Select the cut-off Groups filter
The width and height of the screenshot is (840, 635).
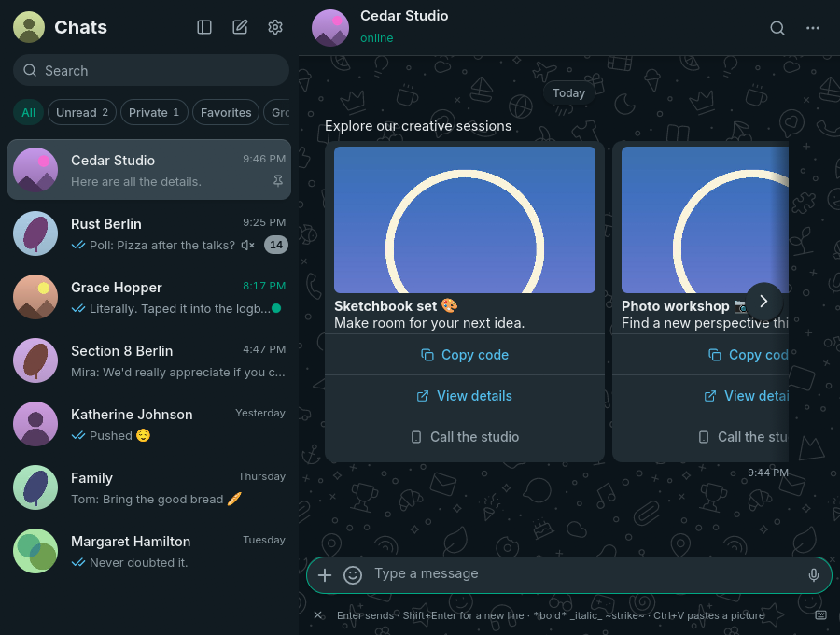point(277,113)
